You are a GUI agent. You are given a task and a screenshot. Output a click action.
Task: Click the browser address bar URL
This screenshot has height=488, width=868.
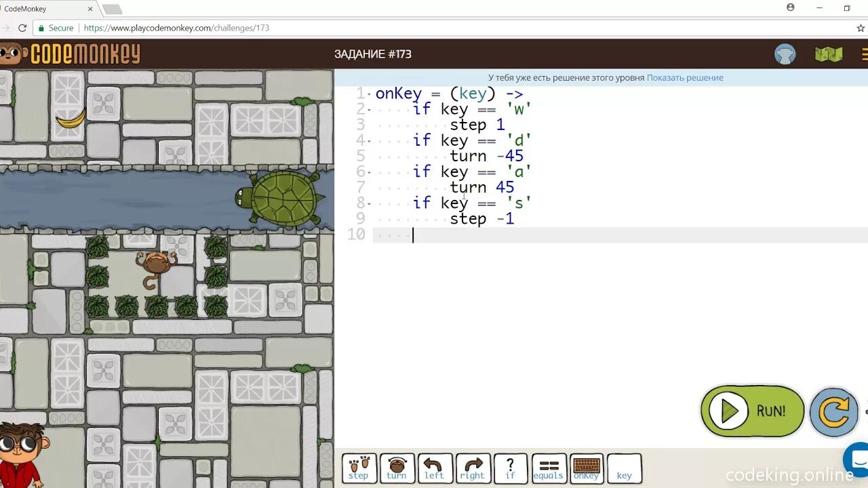[176, 28]
